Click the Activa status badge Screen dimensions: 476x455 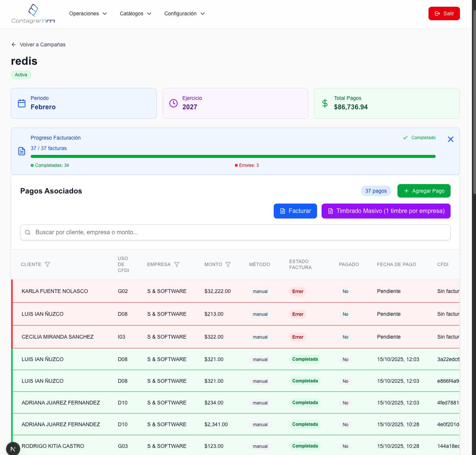pos(21,75)
